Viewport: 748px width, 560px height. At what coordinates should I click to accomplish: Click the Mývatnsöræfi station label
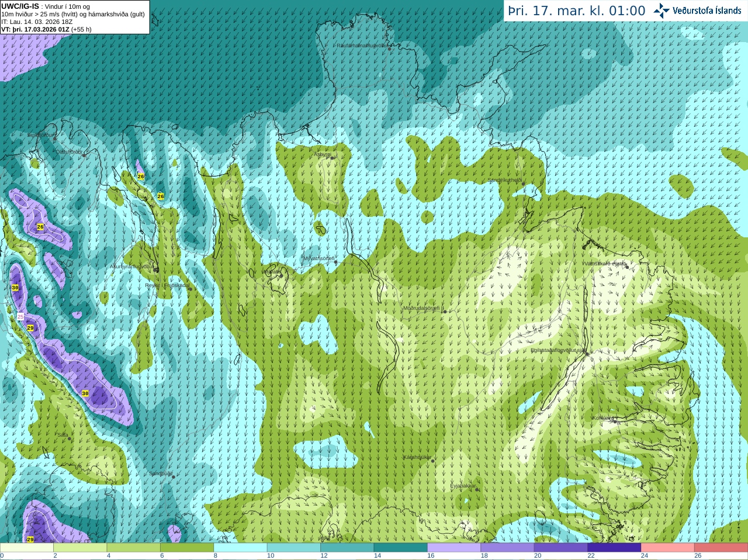tap(318, 258)
